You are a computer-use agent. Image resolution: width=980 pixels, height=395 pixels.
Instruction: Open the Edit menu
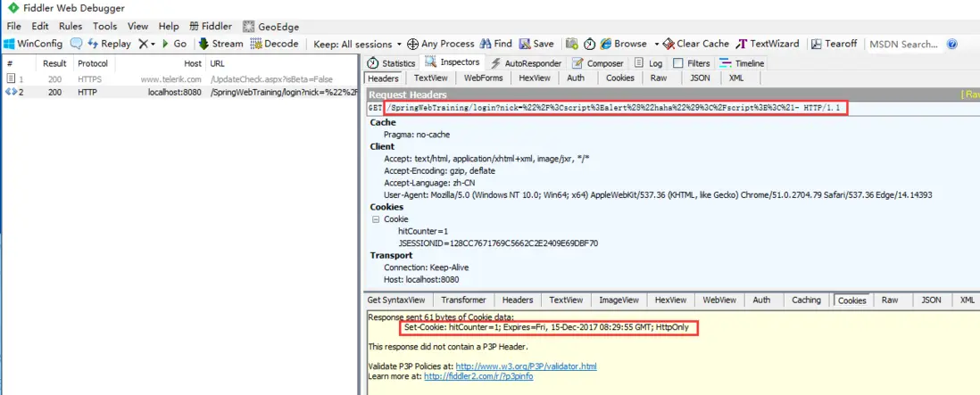coord(40,26)
